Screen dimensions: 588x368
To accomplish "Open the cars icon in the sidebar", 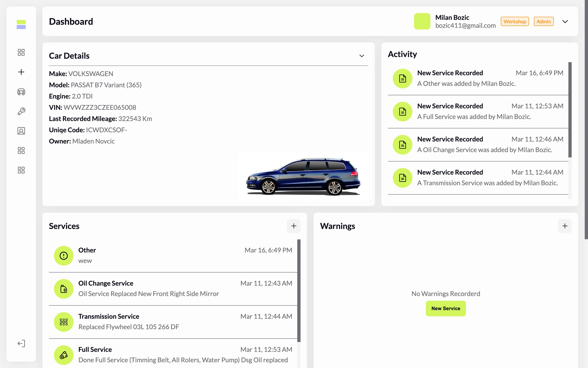I will point(21,92).
